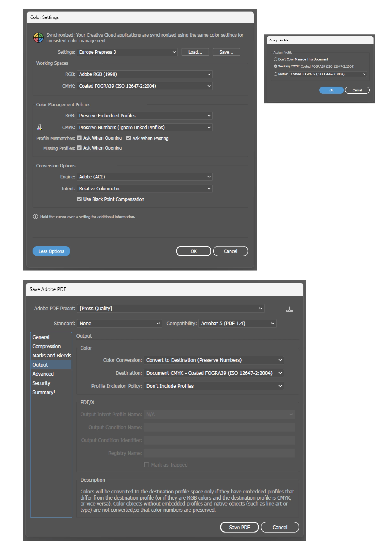Viewport: 392px width, 554px height.
Task: Open the Compression section
Action: point(47,346)
